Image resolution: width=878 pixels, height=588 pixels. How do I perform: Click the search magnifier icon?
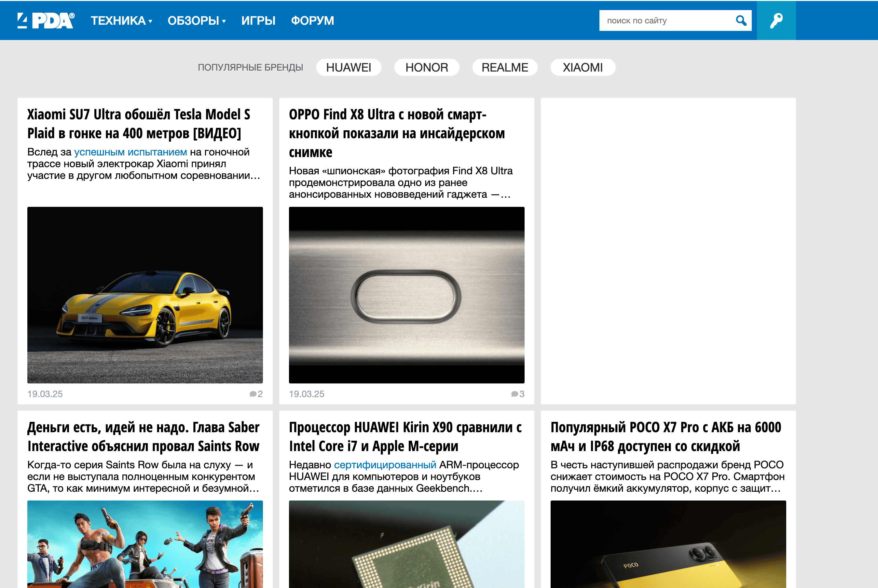tap(741, 20)
